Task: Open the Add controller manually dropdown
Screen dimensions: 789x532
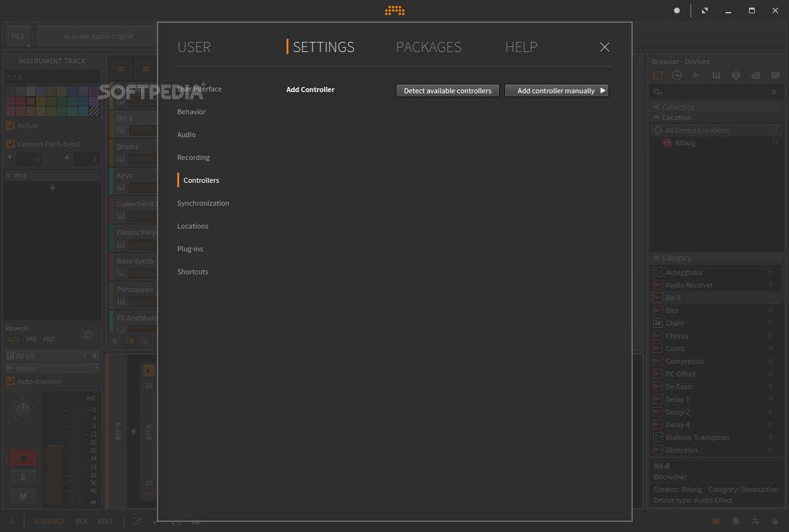Action: pyautogui.click(x=556, y=91)
